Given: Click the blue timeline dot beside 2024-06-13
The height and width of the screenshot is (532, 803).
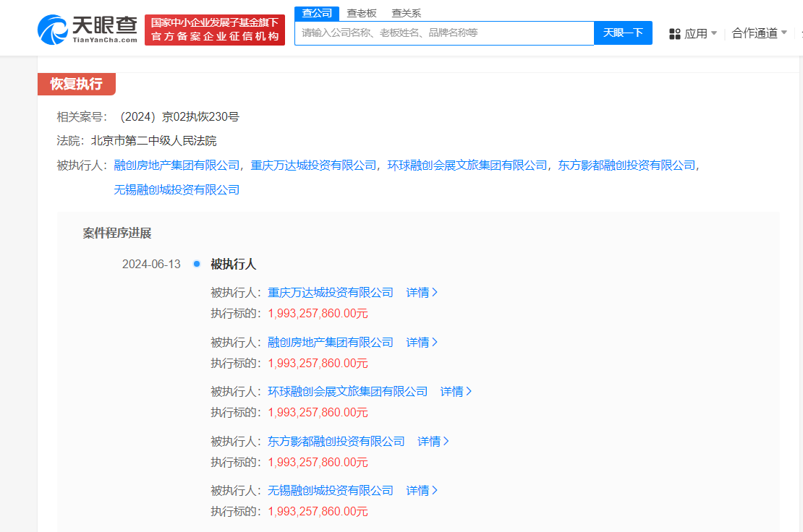Looking at the screenshot, I should click(x=196, y=265).
